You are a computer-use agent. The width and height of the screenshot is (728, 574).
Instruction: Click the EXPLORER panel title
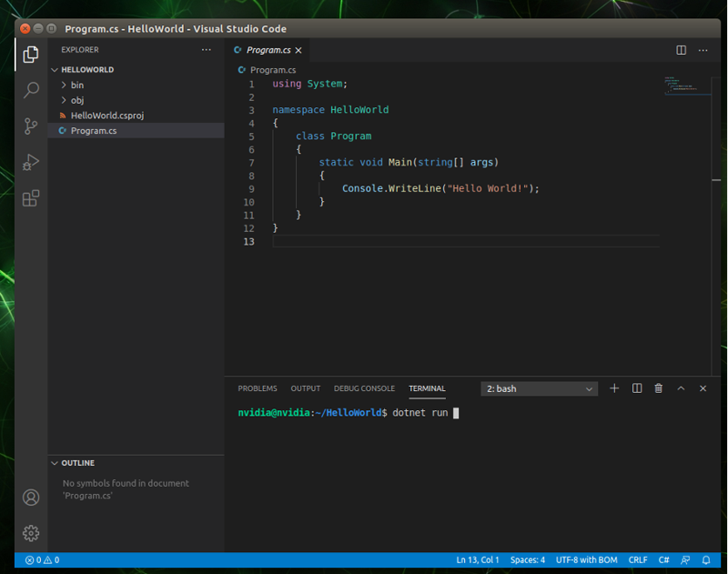coord(80,50)
